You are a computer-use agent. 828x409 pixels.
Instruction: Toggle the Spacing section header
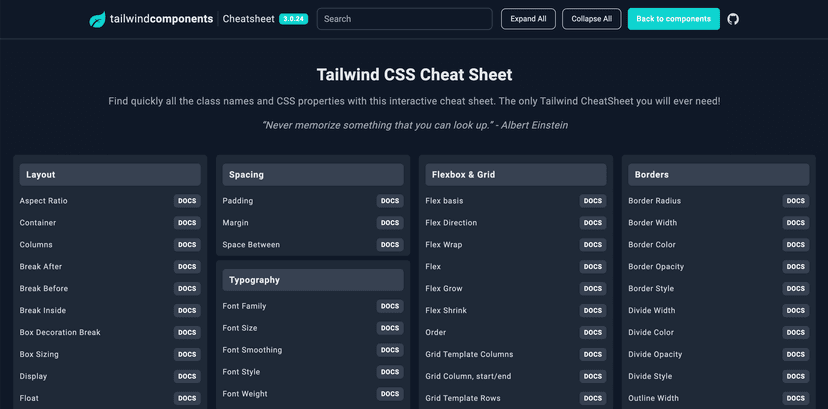pyautogui.click(x=313, y=175)
